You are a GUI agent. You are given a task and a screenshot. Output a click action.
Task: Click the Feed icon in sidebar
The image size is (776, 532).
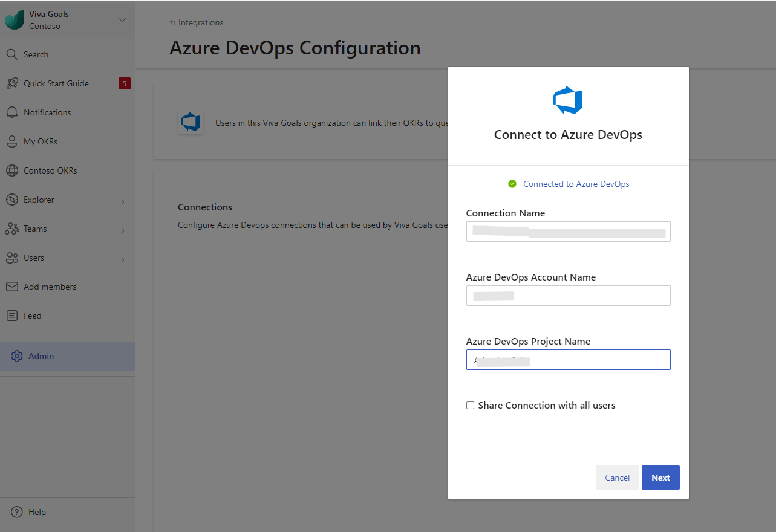click(11, 316)
